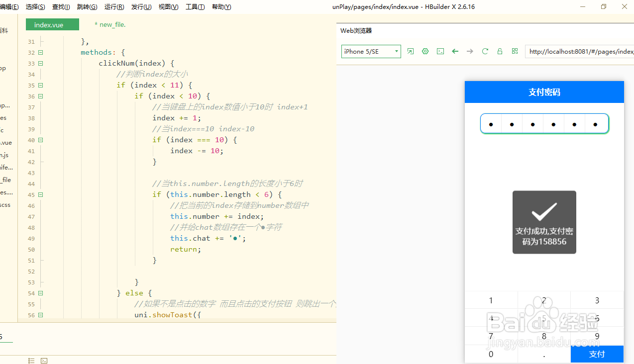Collapse clickNum function at line 33
Image resolution: width=634 pixels, height=364 pixels.
pos(41,63)
